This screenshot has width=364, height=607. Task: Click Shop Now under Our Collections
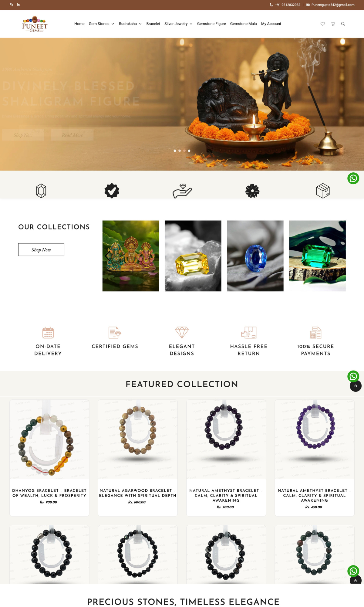click(41, 249)
